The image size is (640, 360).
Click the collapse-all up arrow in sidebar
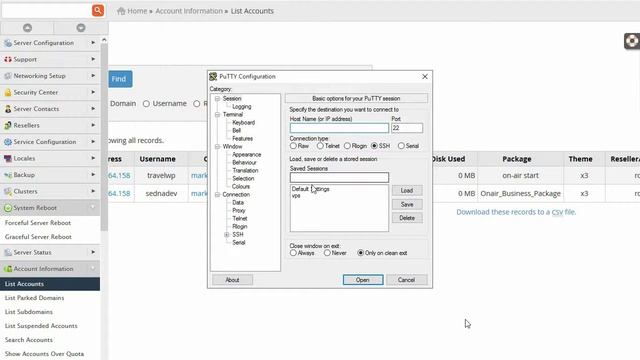[27, 28]
